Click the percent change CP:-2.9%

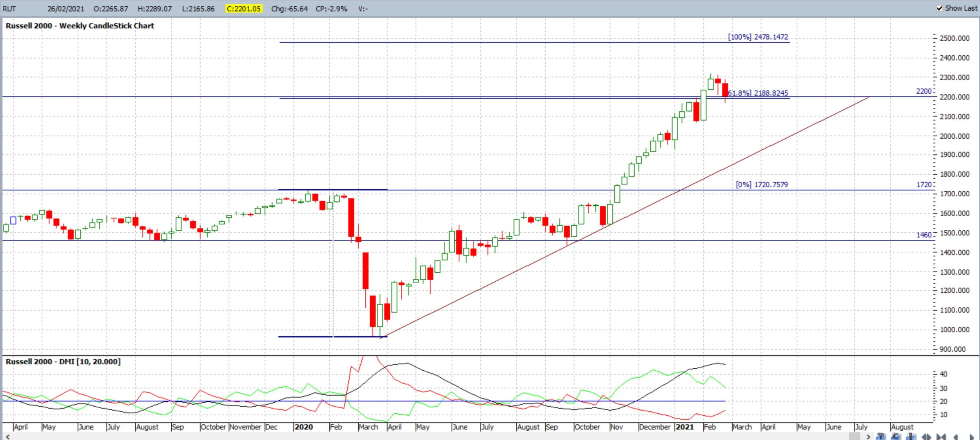point(331,9)
